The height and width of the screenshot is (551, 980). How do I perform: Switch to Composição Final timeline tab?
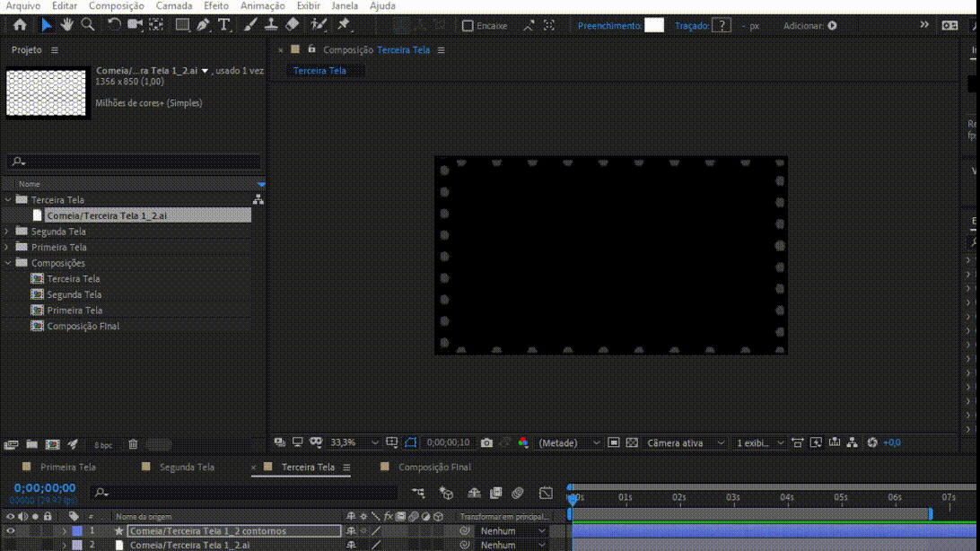point(434,467)
